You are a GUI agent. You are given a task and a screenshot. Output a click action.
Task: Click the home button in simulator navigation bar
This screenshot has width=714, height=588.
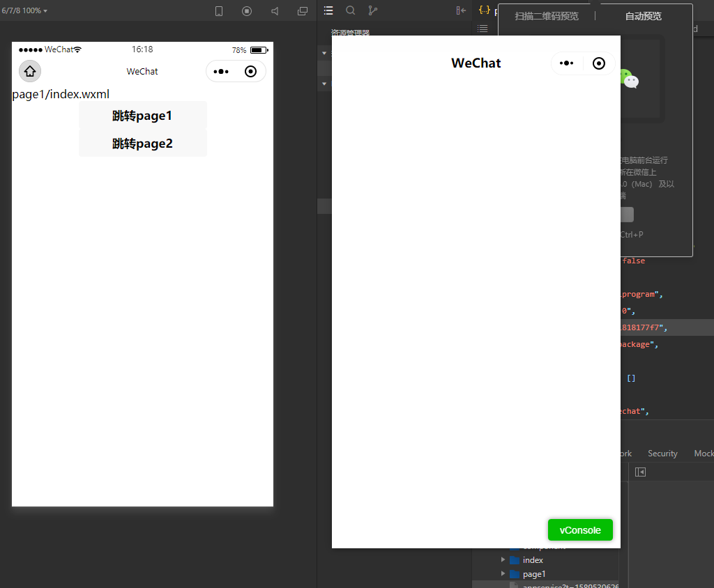coord(30,72)
